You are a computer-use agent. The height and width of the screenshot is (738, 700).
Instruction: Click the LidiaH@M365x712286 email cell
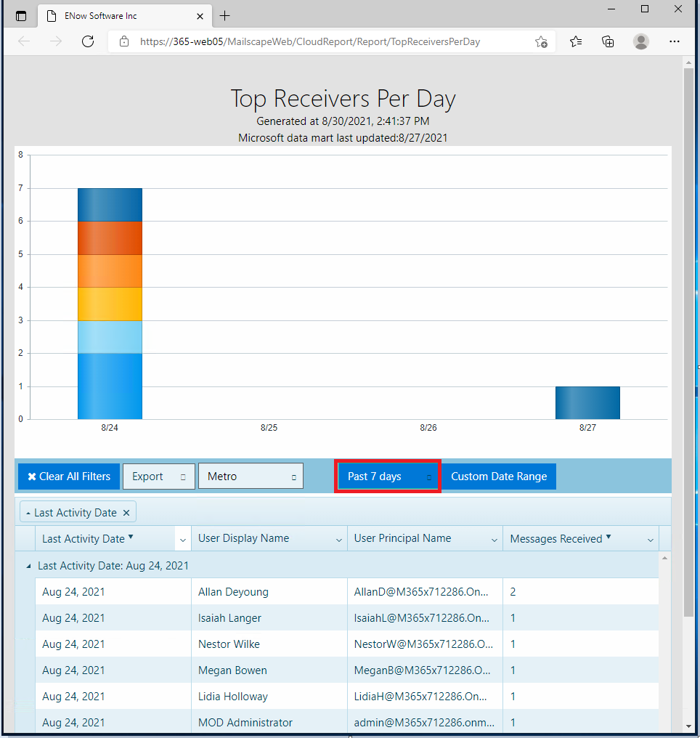(x=425, y=696)
